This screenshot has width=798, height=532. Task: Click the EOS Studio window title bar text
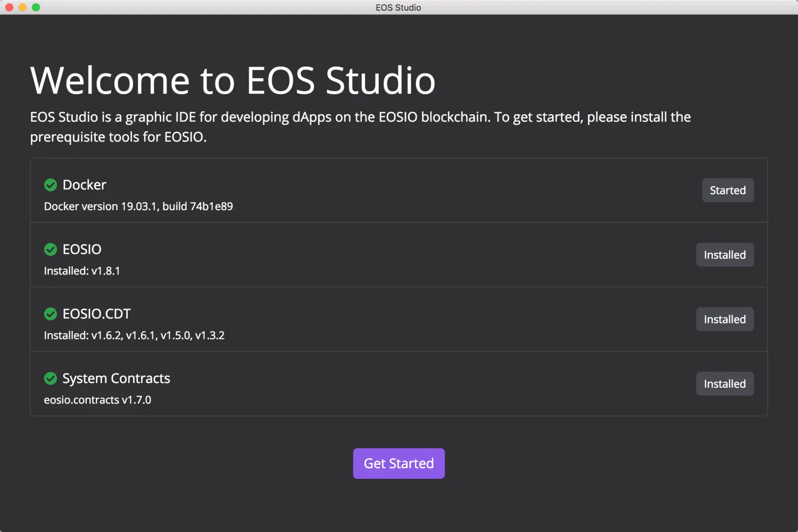(x=398, y=7)
